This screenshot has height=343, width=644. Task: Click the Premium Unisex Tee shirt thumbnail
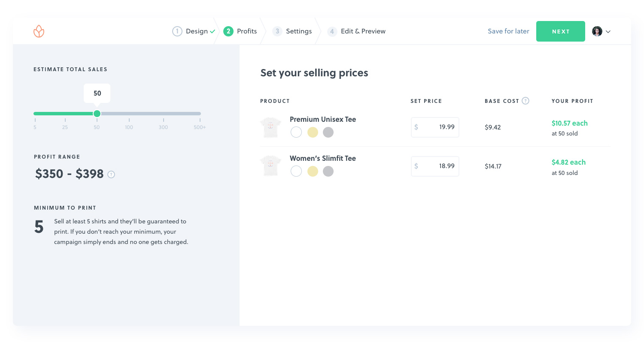point(270,127)
